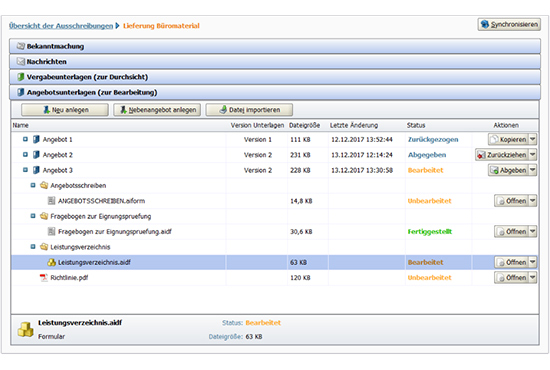
Task: Click the Fertiggestellt status text
Action: pyautogui.click(x=430, y=232)
